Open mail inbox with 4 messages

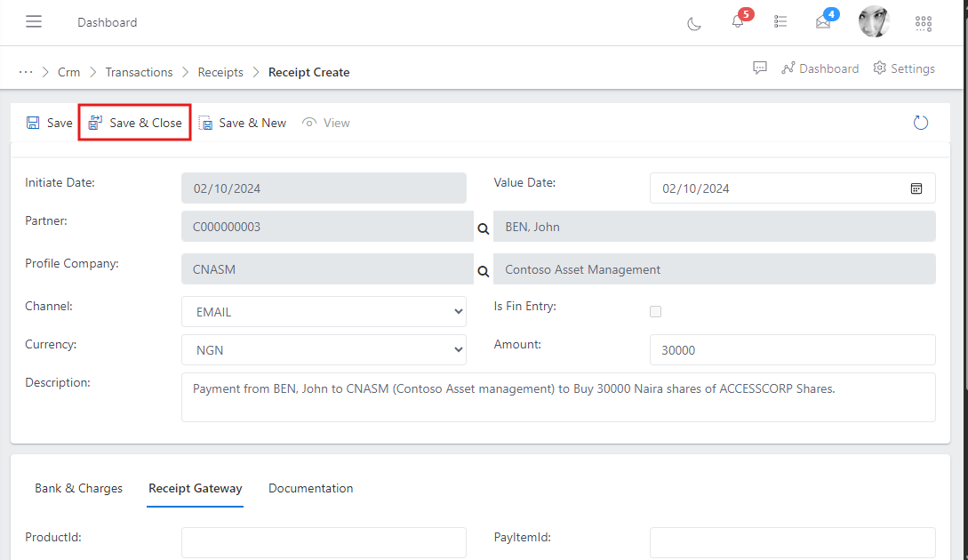pos(823,22)
